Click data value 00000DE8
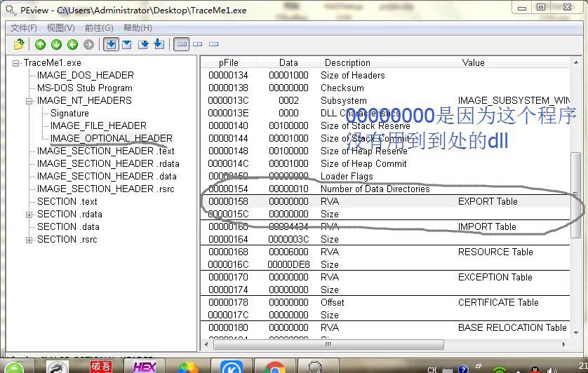Viewport: 588px width, 373px height. [x=288, y=264]
